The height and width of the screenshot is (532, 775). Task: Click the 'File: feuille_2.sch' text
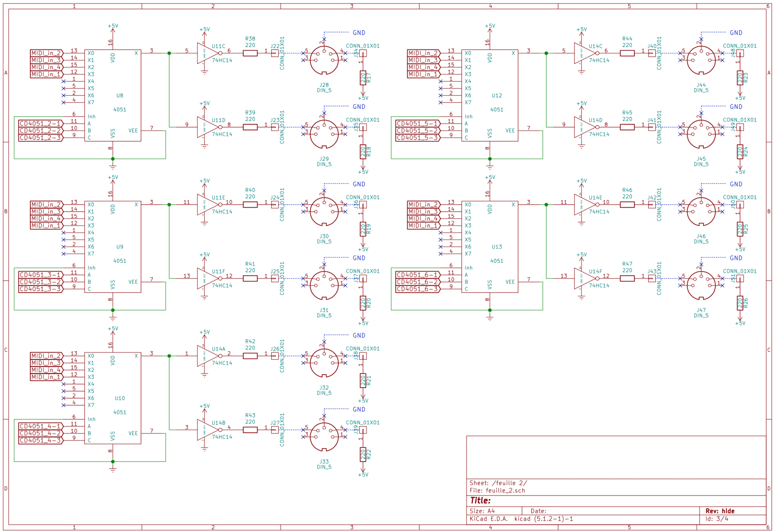click(497, 491)
